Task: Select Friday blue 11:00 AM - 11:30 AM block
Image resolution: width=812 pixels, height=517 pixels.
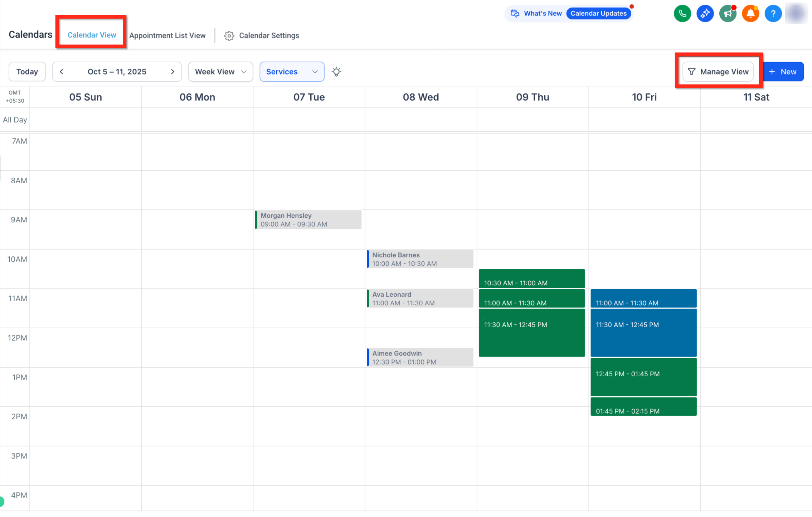Action: click(643, 298)
